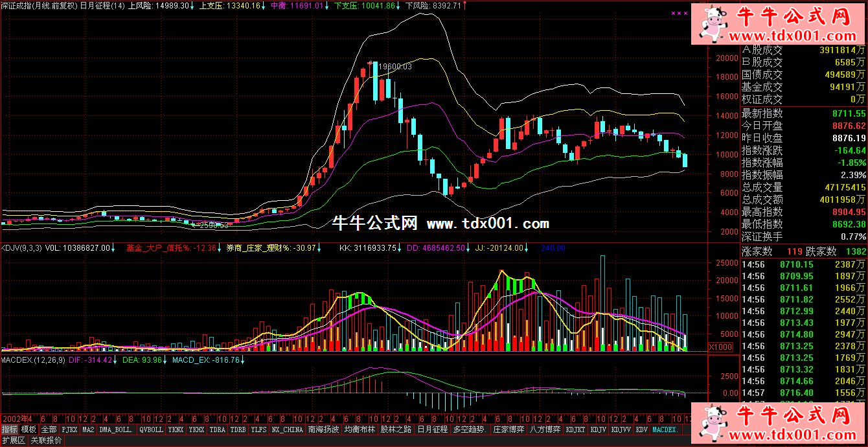Switch to the DMA_BOLL. indicator tab
This screenshot has width=868, height=447.
pos(117,430)
